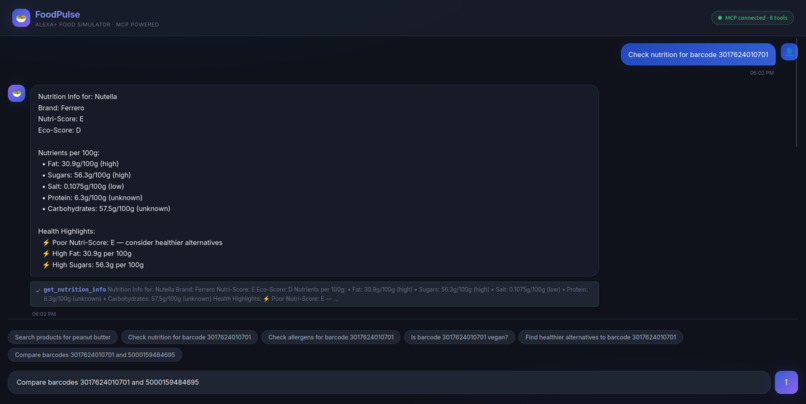The width and height of the screenshot is (806, 404).
Task: Select 'Is barcode 3017624010701 vegan?' chip
Action: click(459, 337)
